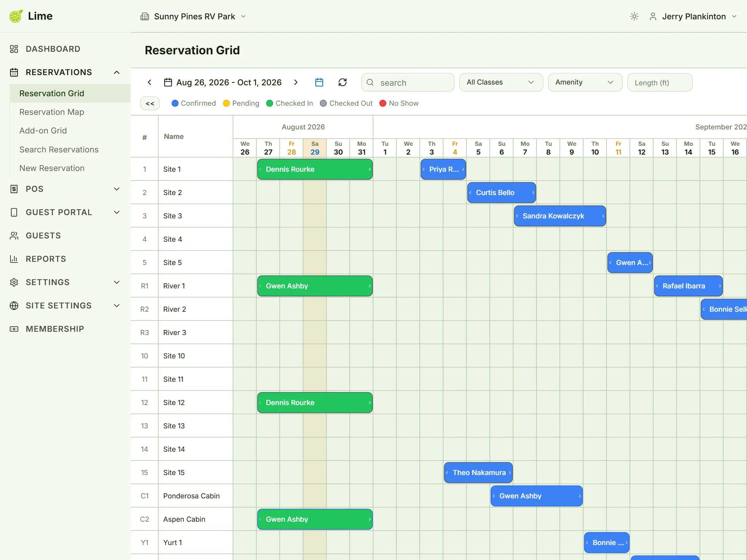
Task: Click the Dashboard sidebar icon
Action: point(14,49)
